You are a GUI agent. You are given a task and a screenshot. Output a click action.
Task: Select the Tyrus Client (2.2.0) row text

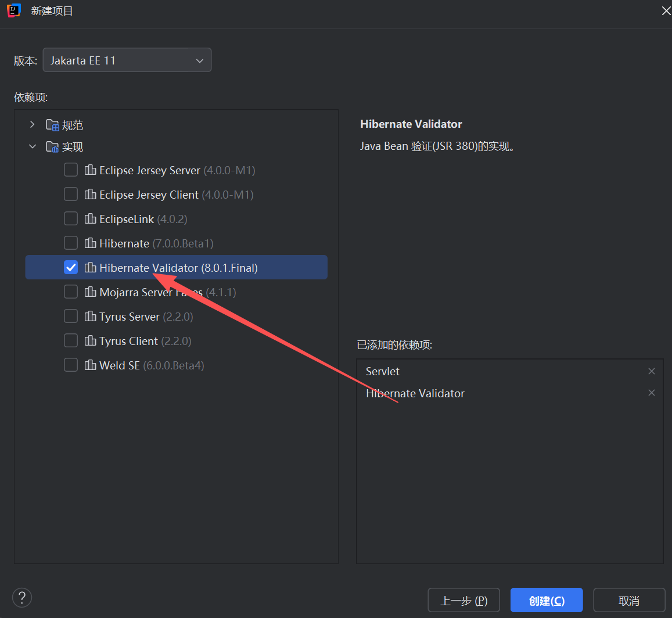pyautogui.click(x=145, y=342)
